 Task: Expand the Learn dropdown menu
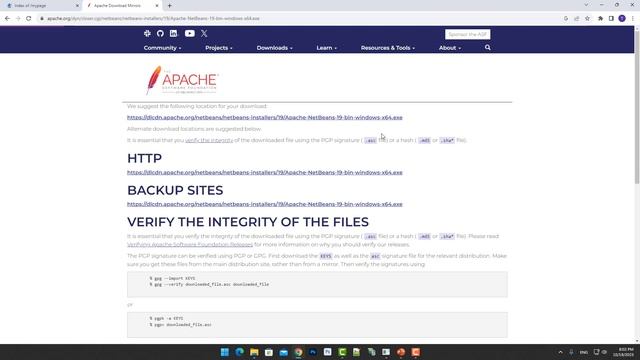point(327,48)
